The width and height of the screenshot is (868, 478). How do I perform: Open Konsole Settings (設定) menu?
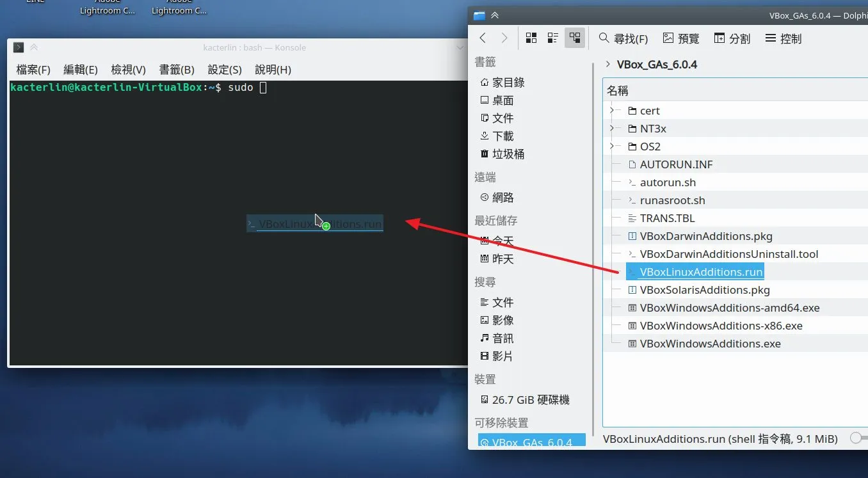coord(225,70)
